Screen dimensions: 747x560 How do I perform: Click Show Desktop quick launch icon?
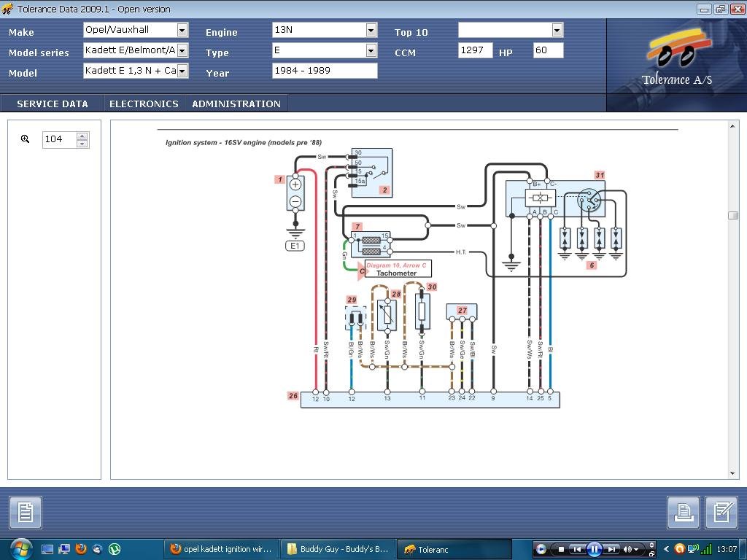pyautogui.click(x=47, y=549)
